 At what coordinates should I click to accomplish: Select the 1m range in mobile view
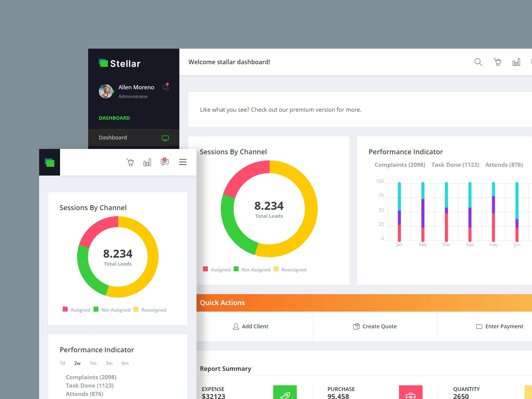pyautogui.click(x=93, y=363)
